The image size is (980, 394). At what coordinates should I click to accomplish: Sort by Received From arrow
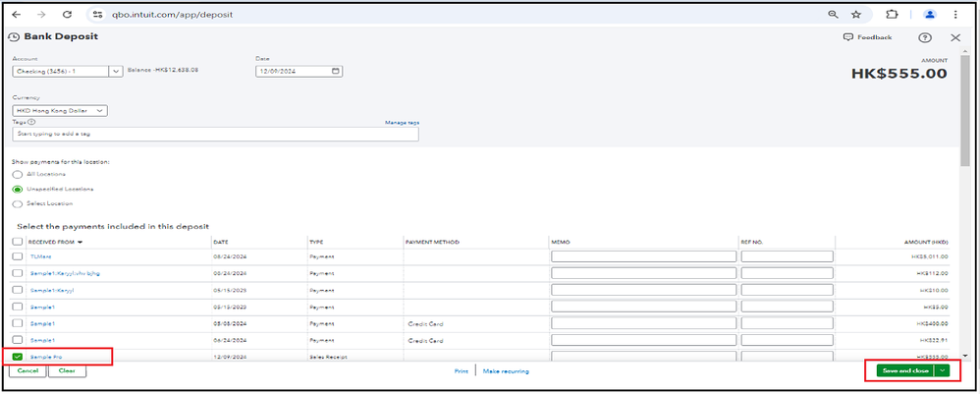80,242
